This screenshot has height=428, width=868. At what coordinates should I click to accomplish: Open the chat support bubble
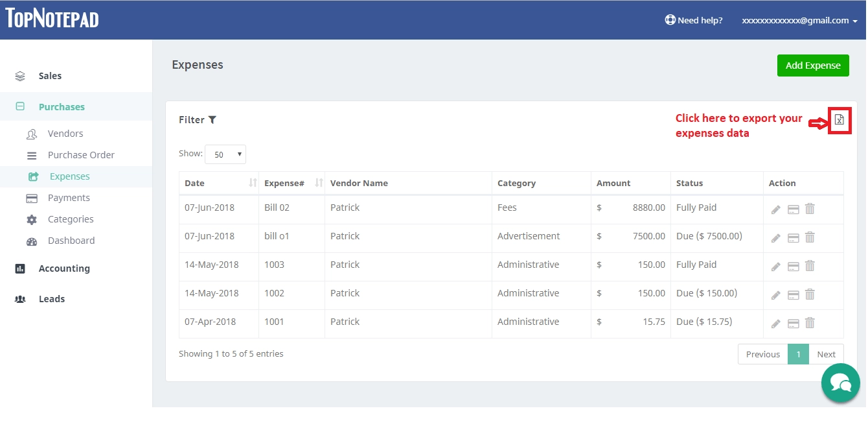pyautogui.click(x=840, y=383)
